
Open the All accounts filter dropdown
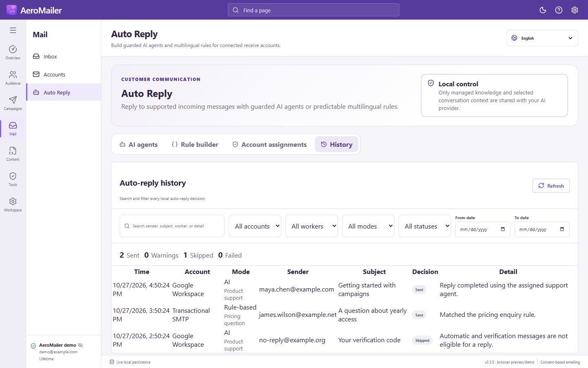[x=255, y=226]
